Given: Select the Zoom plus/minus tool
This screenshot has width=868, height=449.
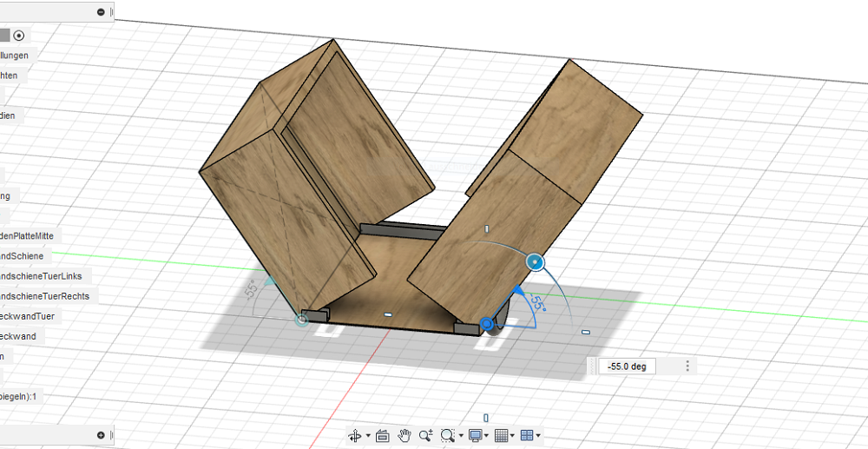Looking at the screenshot, I should click(425, 435).
